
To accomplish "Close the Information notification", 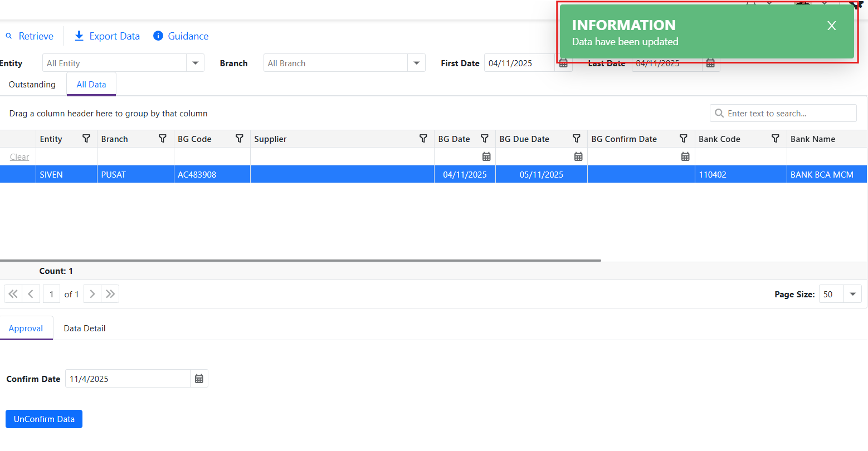I will [832, 26].
